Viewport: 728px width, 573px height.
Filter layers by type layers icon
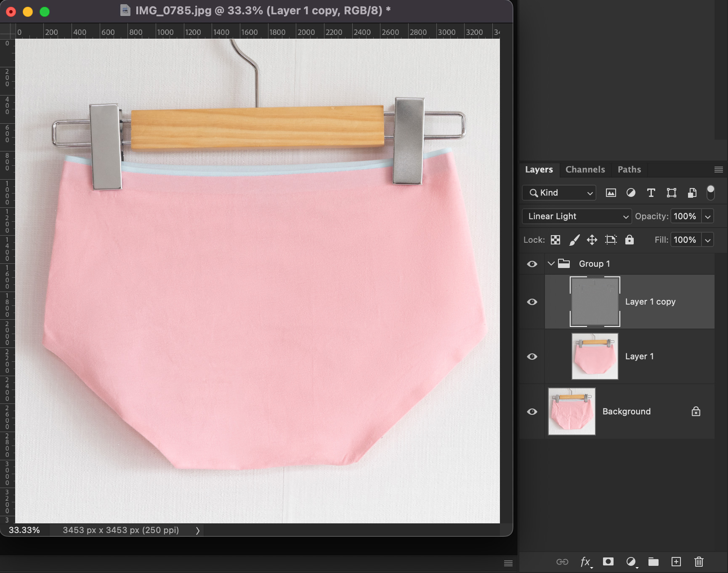[x=651, y=193]
